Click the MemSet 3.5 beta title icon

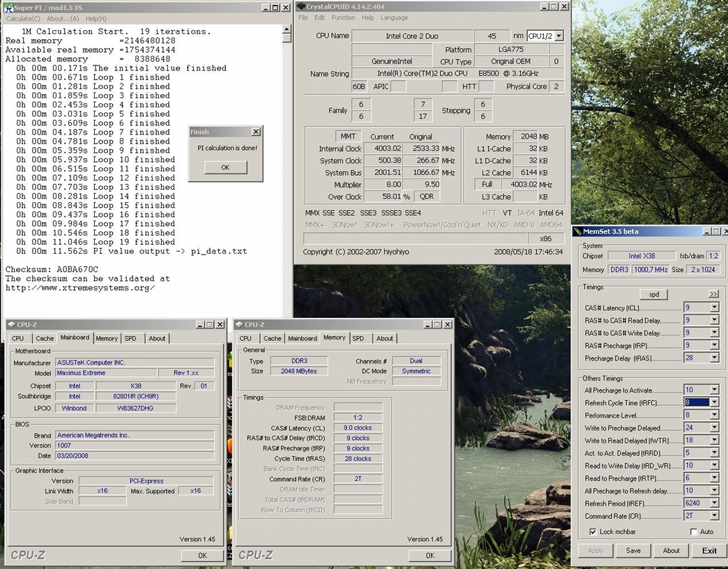tap(577, 232)
